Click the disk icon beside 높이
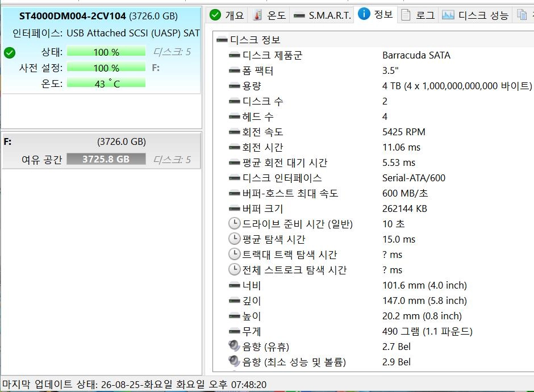Image resolution: width=534 pixels, height=392 pixels. pyautogui.click(x=234, y=316)
